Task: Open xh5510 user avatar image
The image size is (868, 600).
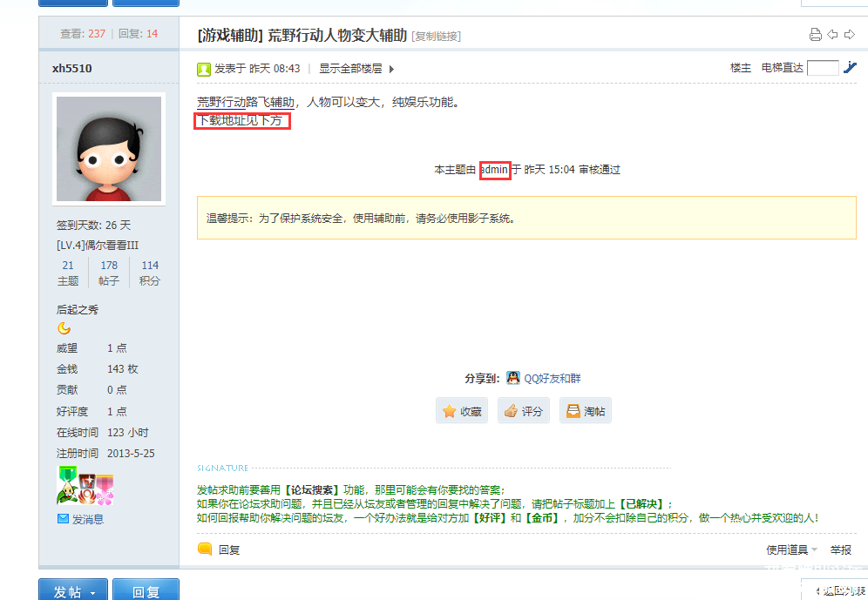Action: point(109,149)
